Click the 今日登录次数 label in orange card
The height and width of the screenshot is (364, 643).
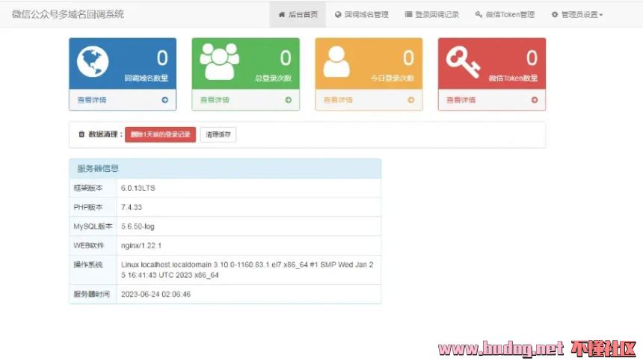pyautogui.click(x=393, y=78)
